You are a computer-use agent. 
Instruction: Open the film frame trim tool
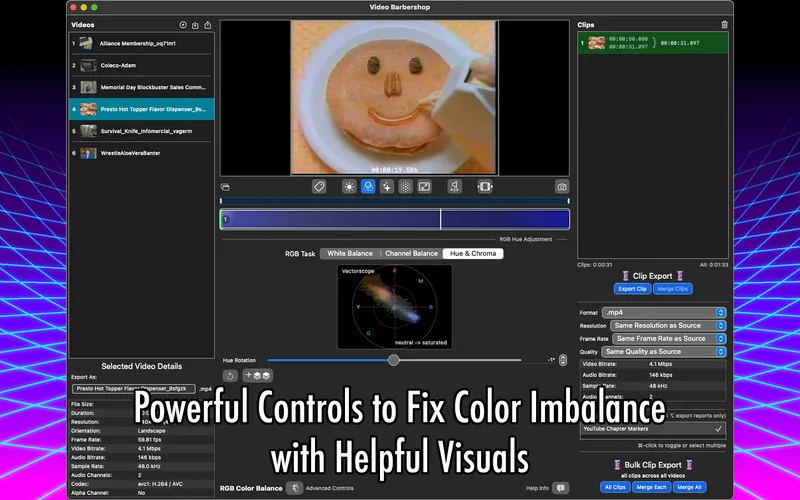[485, 187]
